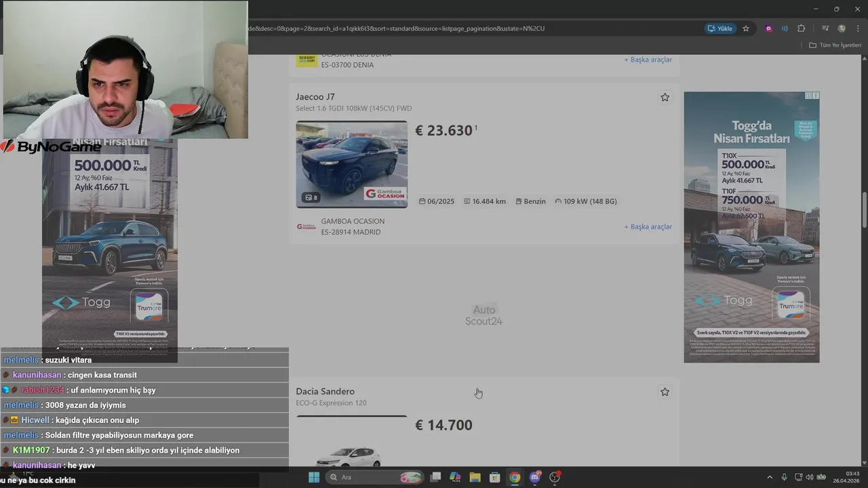
Task: Click the 06/2025 registration date detail
Action: tap(437, 201)
